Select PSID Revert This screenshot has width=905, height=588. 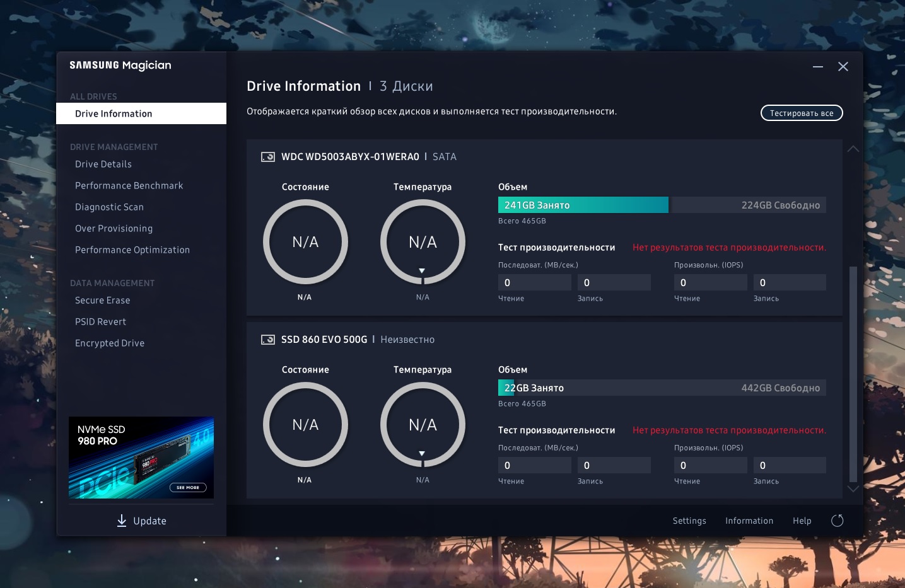pos(101,321)
